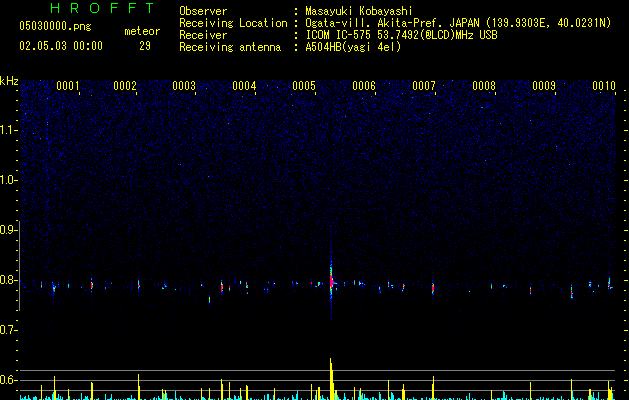
Task: Select the file name 05030000.png
Action: 55,26
